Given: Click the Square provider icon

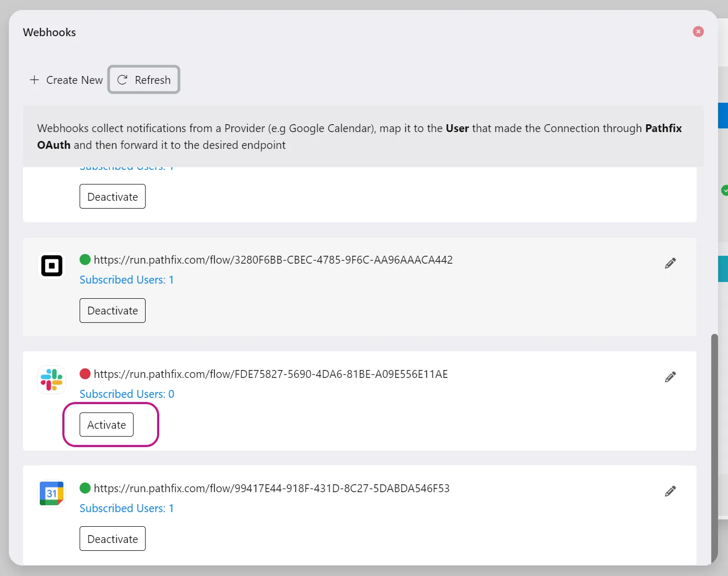Looking at the screenshot, I should [x=52, y=266].
